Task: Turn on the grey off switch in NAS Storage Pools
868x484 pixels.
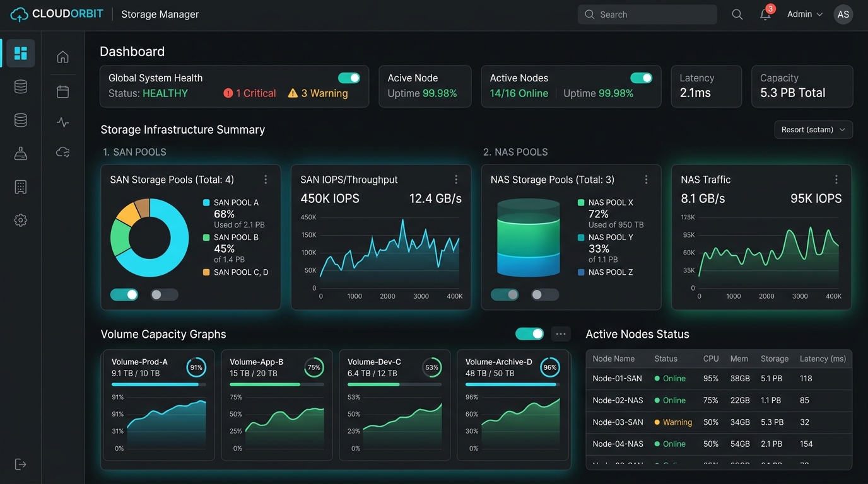Action: 545,294
